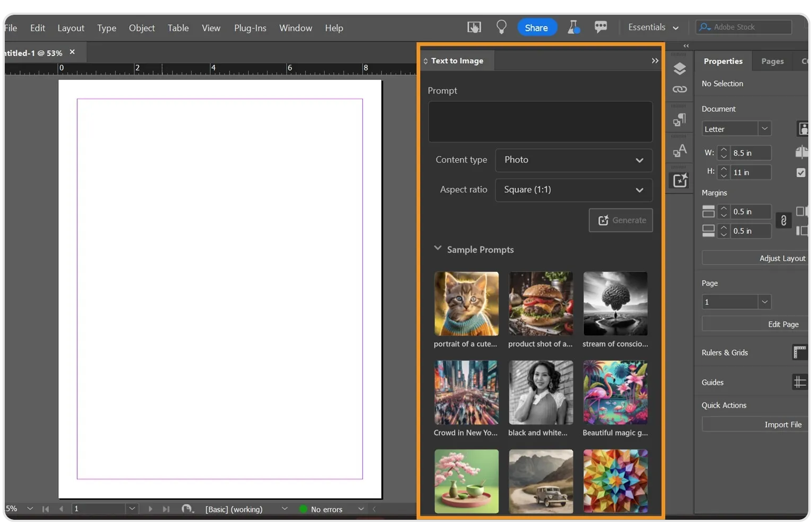Click the Text to Image panel icon
812x524 pixels.
pos(679,180)
